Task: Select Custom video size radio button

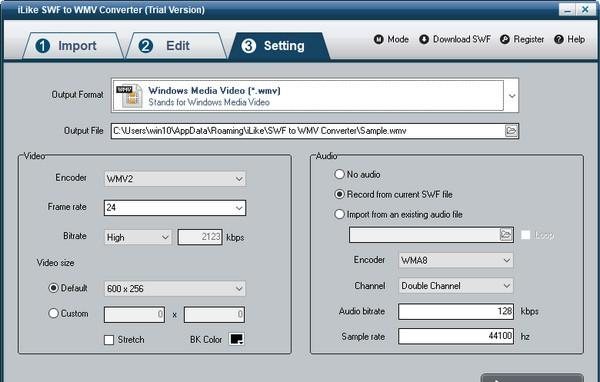Action: click(x=53, y=313)
